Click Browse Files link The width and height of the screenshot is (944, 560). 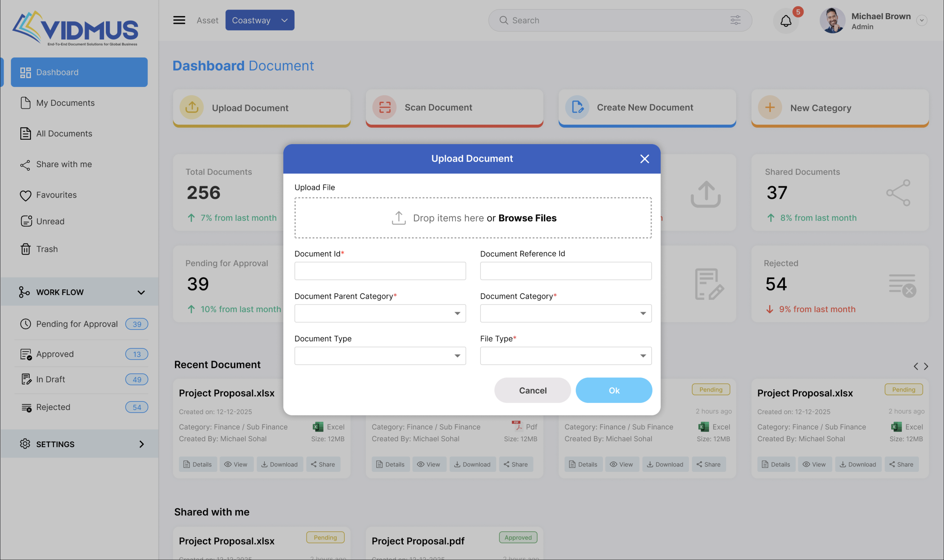tap(527, 218)
